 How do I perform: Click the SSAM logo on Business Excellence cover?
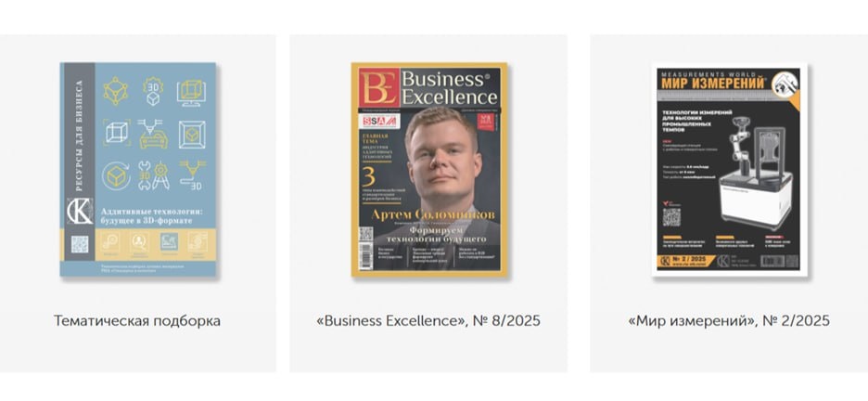pos(379,122)
